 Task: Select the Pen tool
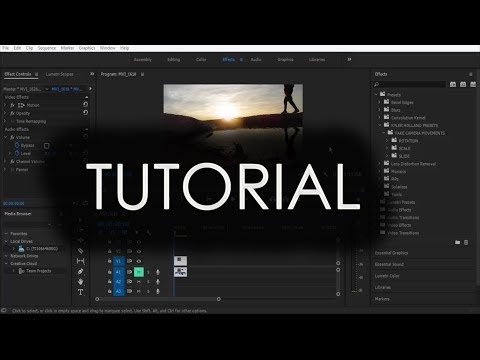80,271
